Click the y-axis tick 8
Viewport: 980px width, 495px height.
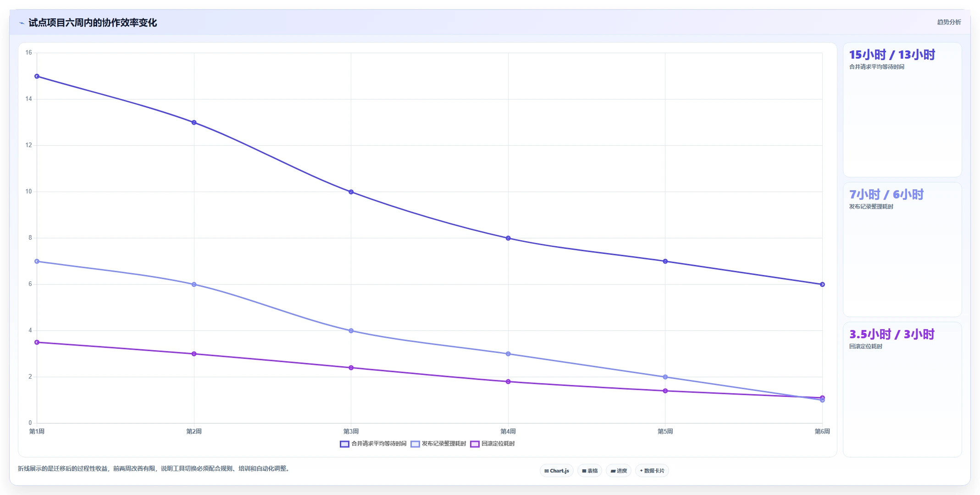coord(30,238)
